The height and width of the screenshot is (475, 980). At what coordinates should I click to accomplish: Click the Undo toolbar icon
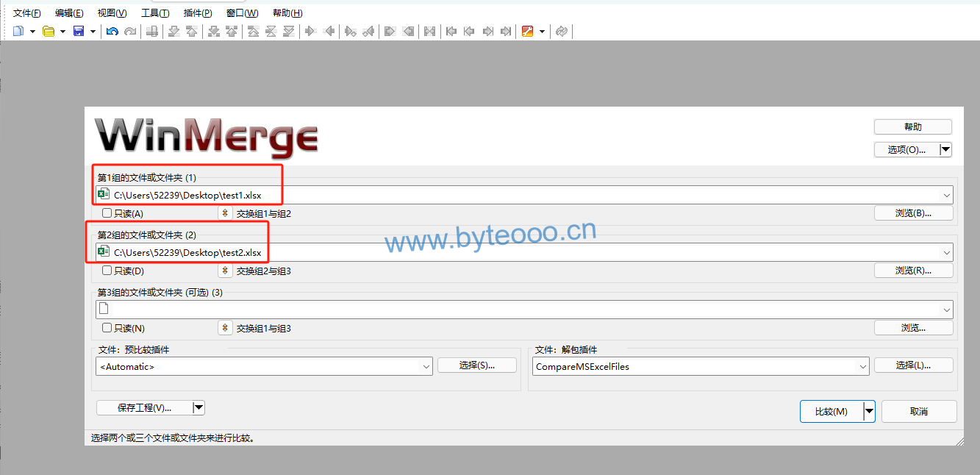tap(112, 31)
